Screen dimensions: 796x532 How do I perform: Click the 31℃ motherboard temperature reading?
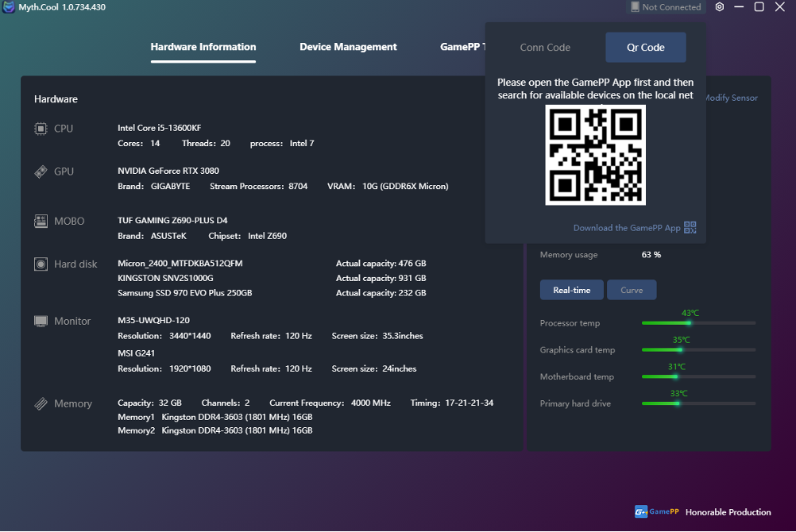pos(676,367)
